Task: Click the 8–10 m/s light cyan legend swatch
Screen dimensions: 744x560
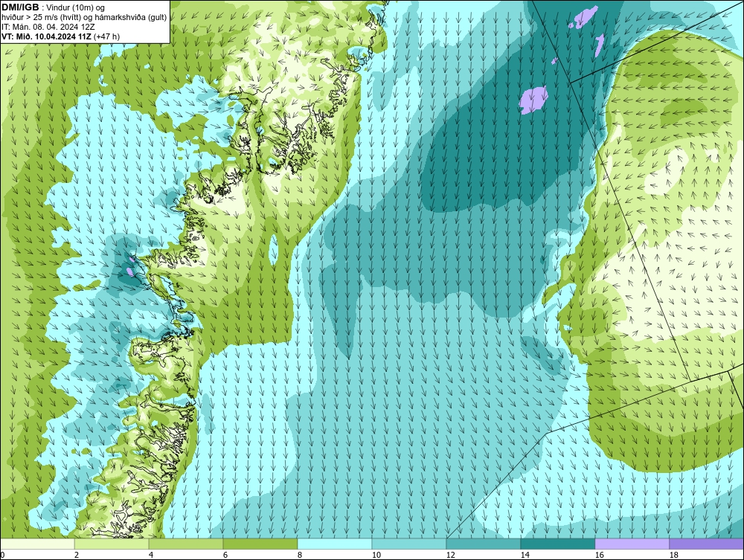Action: 335,544
